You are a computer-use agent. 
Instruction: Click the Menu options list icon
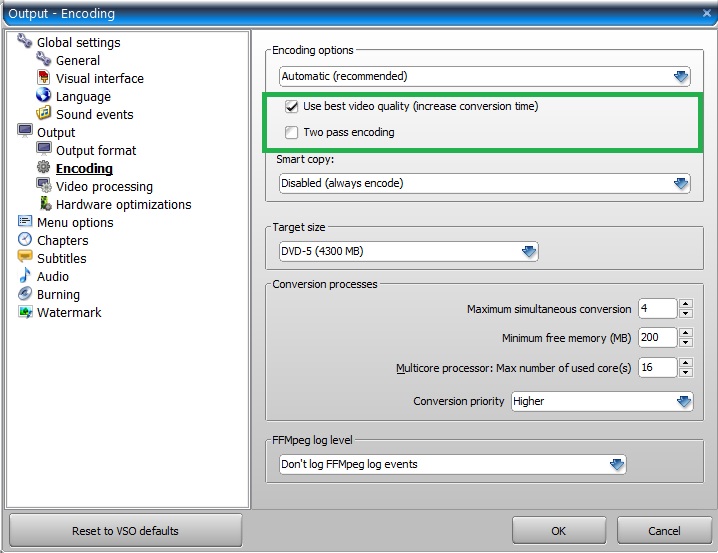click(x=25, y=221)
